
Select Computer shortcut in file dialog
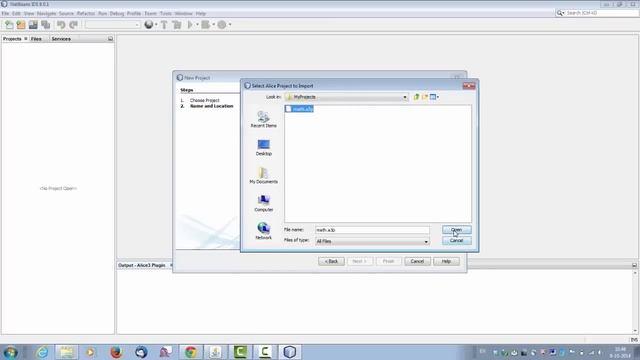pos(263,203)
